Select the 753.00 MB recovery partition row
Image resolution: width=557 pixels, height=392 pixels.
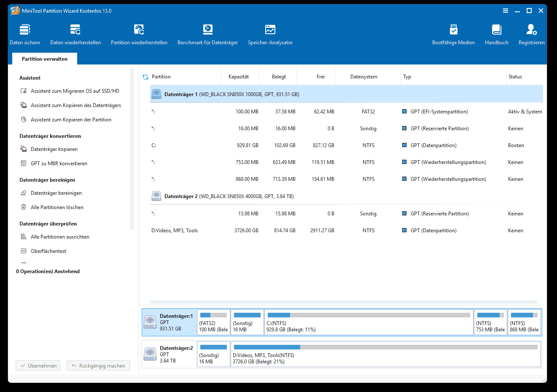click(x=347, y=162)
